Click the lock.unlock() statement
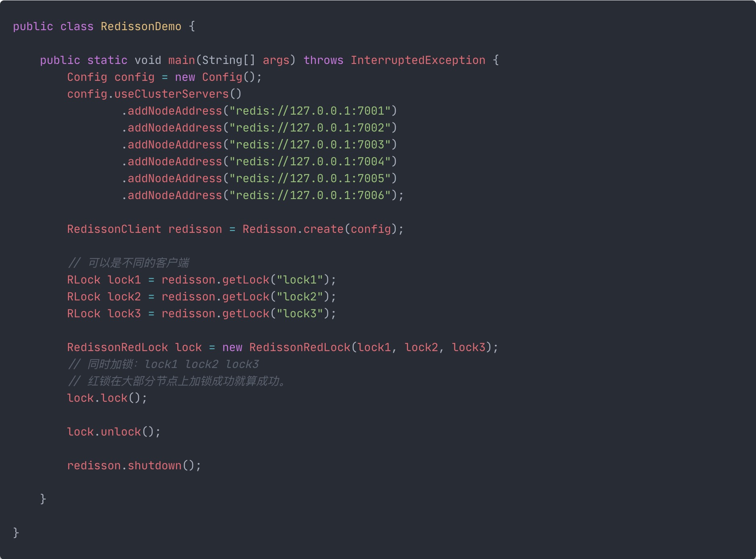 coord(114,432)
